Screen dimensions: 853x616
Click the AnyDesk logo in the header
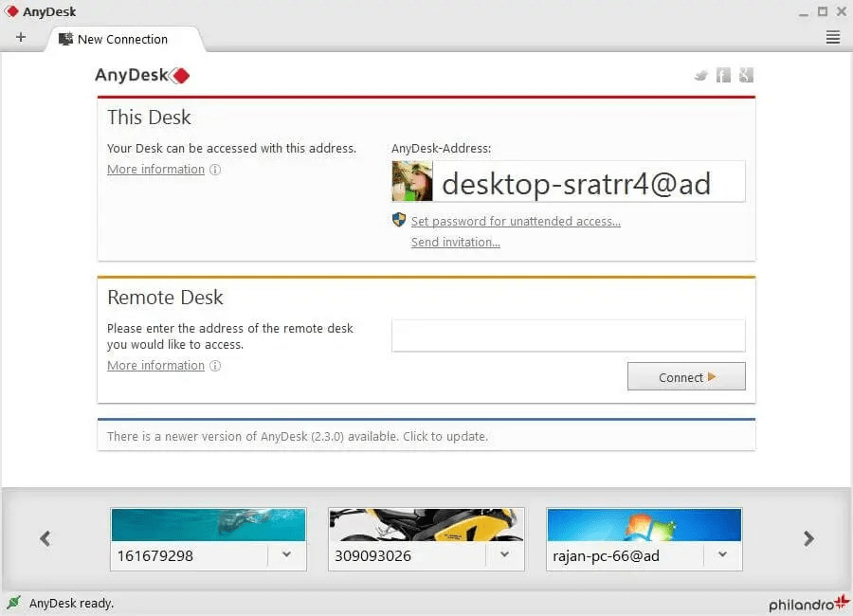click(x=142, y=75)
